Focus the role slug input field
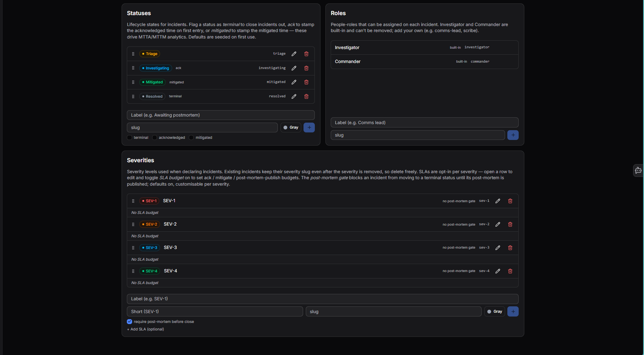Screen dimensions: 644x355 (x=418, y=135)
